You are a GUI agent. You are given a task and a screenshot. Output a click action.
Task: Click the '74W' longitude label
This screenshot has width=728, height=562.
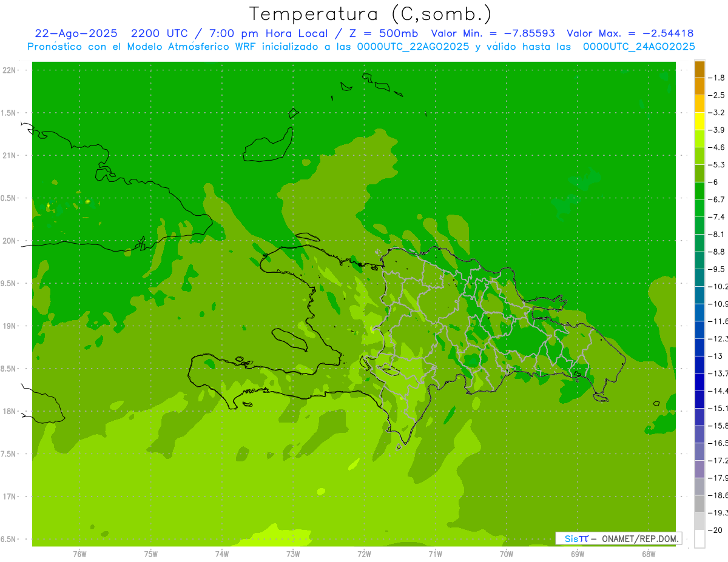pyautogui.click(x=222, y=554)
